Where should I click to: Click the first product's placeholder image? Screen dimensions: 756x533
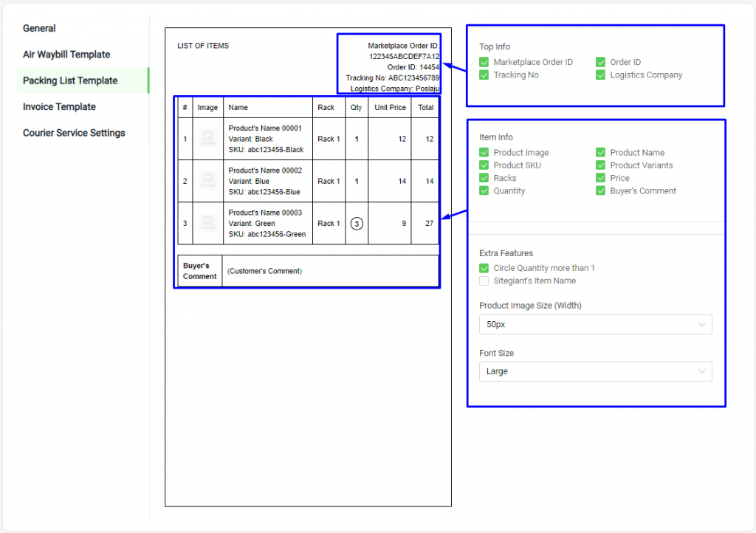tap(207, 138)
